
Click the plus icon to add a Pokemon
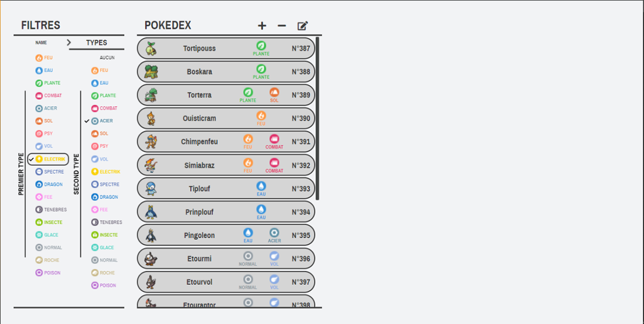click(262, 26)
